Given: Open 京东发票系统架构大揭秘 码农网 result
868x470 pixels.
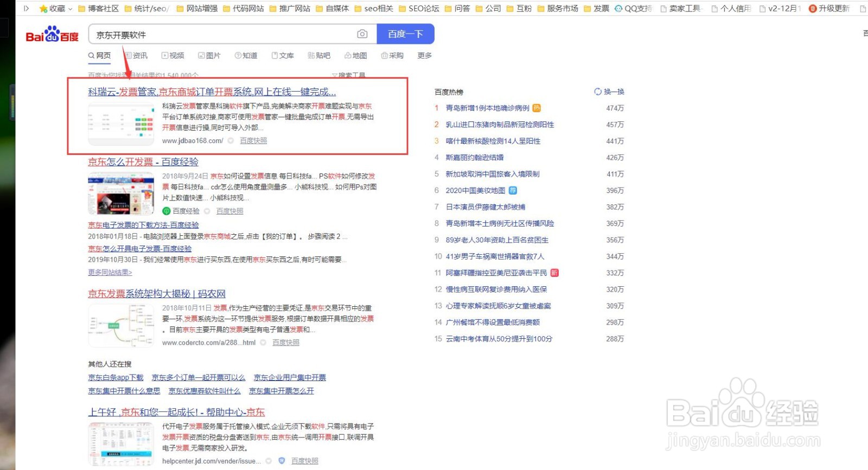Looking at the screenshot, I should coord(157,294).
